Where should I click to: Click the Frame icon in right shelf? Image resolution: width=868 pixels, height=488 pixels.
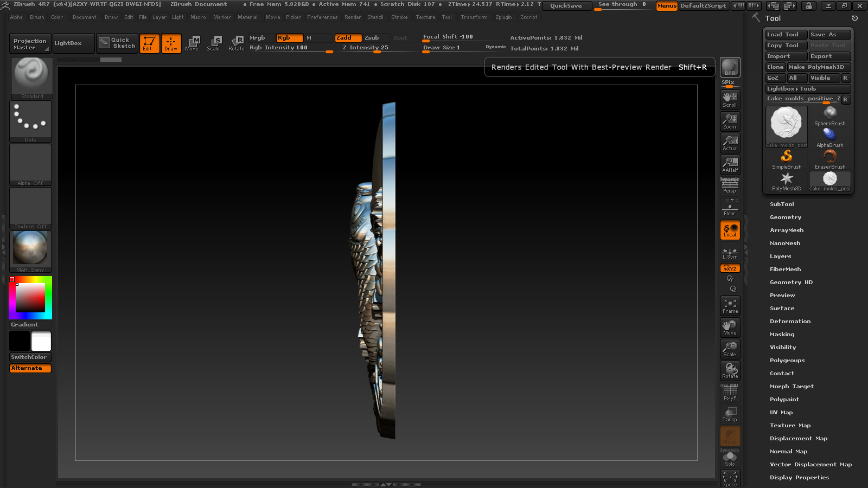tap(730, 306)
